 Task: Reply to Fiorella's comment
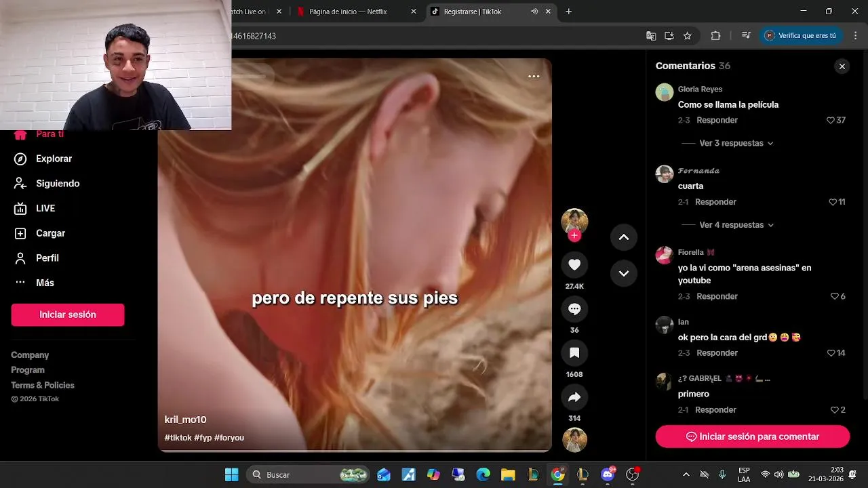pyautogui.click(x=717, y=296)
